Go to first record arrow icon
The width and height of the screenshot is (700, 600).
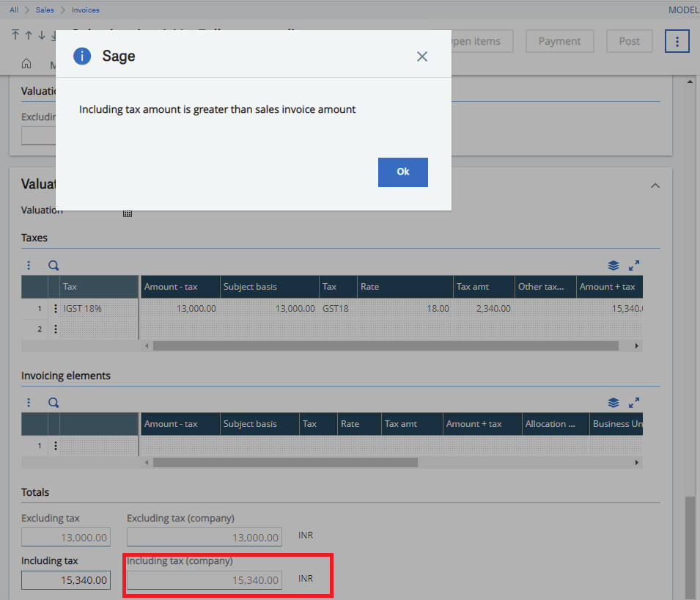(15, 35)
